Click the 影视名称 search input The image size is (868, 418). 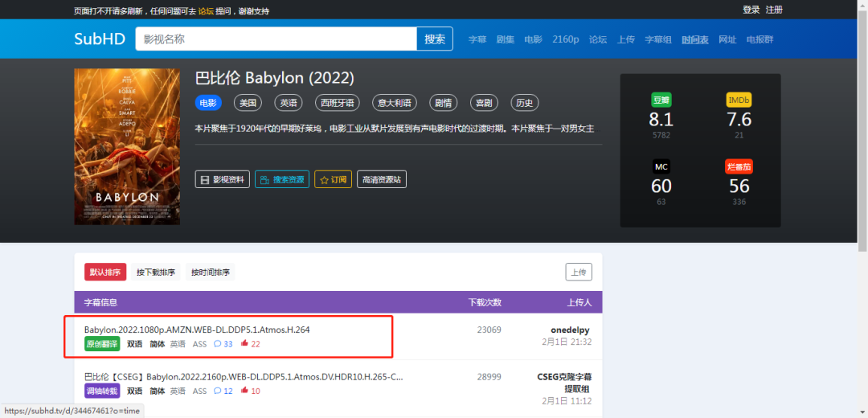tap(276, 39)
